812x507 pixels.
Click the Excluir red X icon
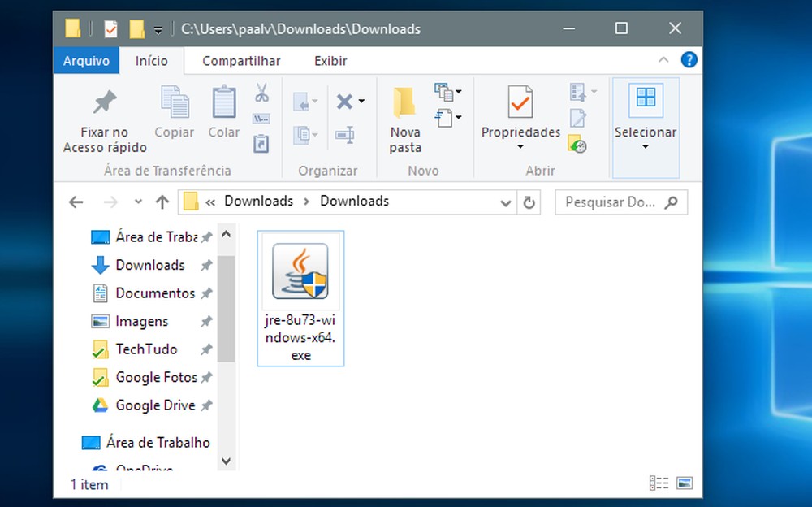click(344, 102)
